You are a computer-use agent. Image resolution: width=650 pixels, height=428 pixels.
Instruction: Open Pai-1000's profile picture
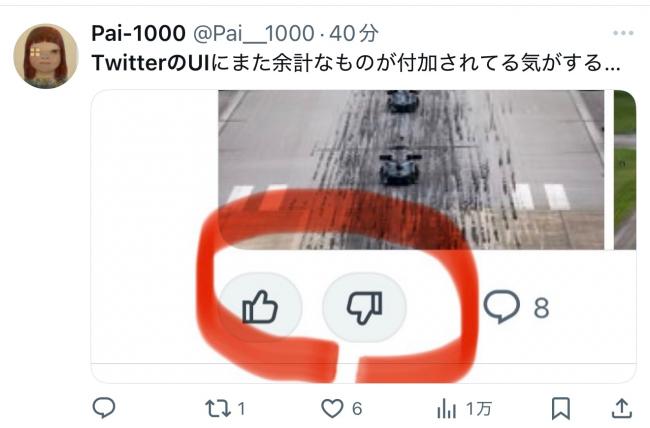(x=46, y=56)
